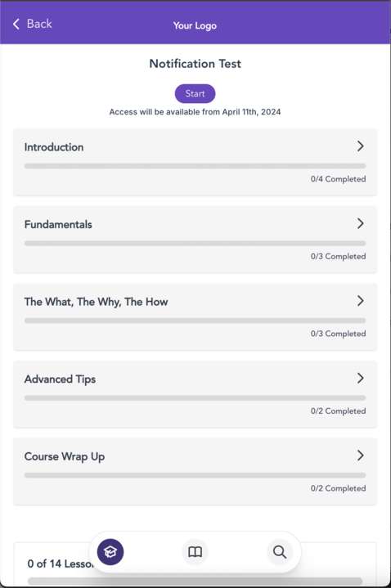Expand the Advanced Tips chevron
The width and height of the screenshot is (391, 588).
click(360, 378)
